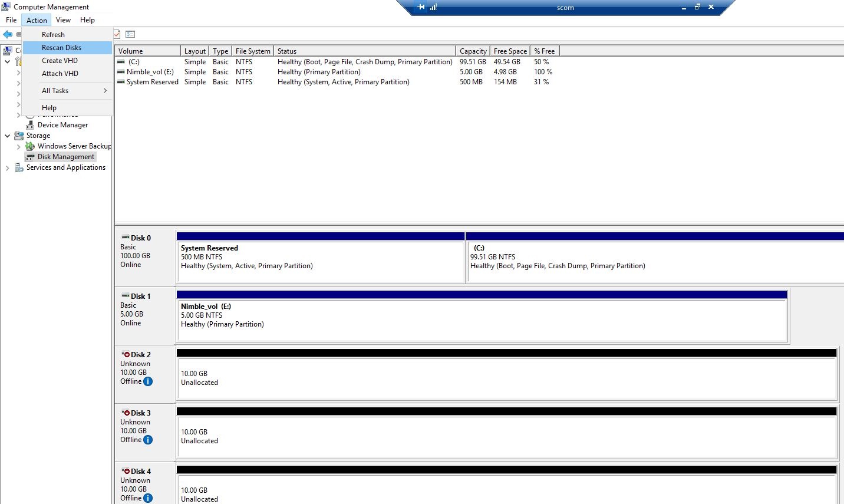Click the red offline icon on Disk 4
Image resolution: width=844 pixels, height=504 pixels.
[126, 471]
